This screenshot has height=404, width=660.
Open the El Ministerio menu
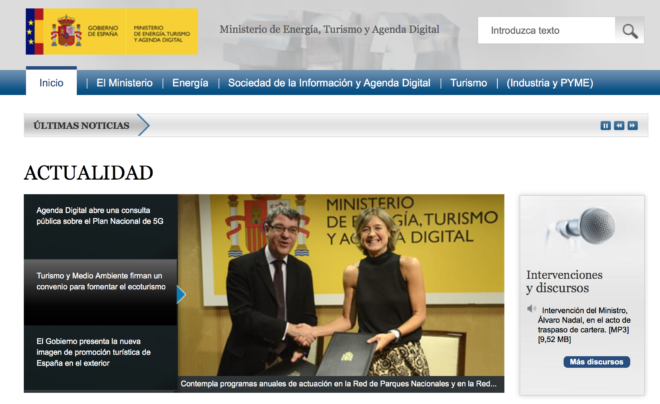click(124, 83)
